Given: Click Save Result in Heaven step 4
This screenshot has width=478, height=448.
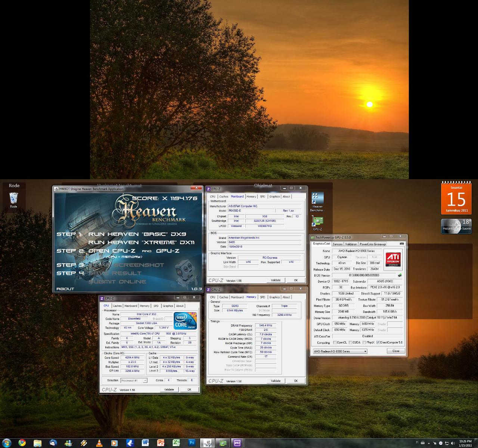Looking at the screenshot, I should 115,273.
